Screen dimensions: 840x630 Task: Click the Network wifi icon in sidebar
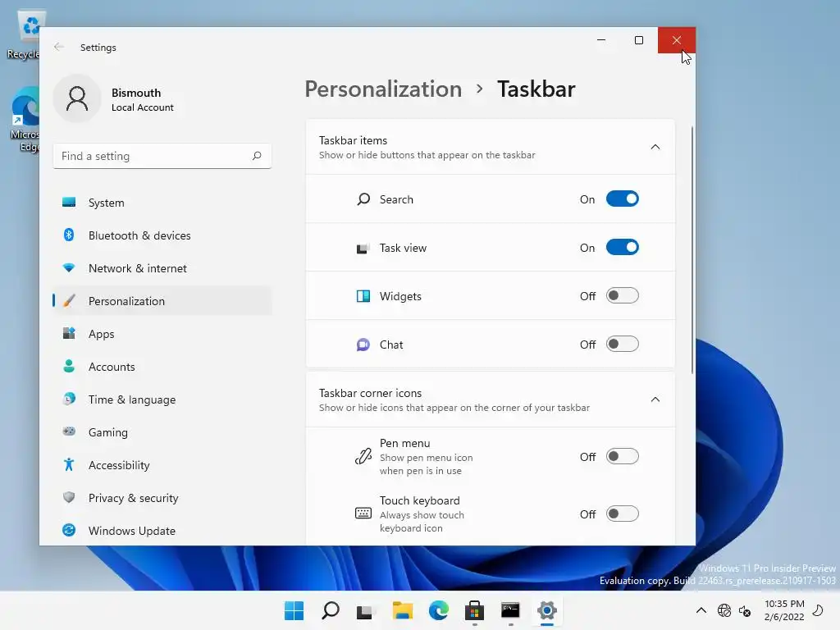click(69, 267)
